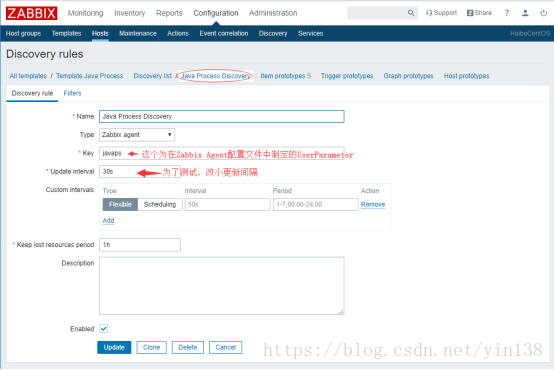Viewport: 554px width, 370px height.
Task: Click the Delete button
Action: 188,347
